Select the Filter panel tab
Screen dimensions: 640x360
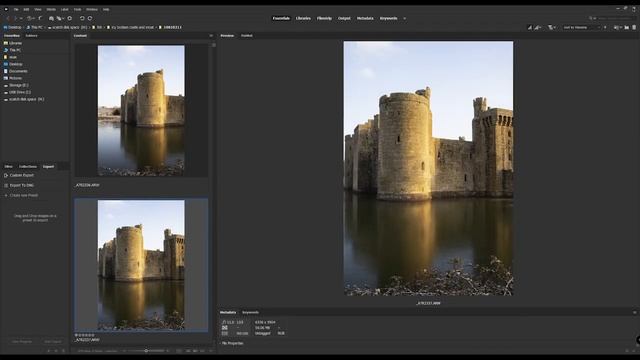pos(9,167)
